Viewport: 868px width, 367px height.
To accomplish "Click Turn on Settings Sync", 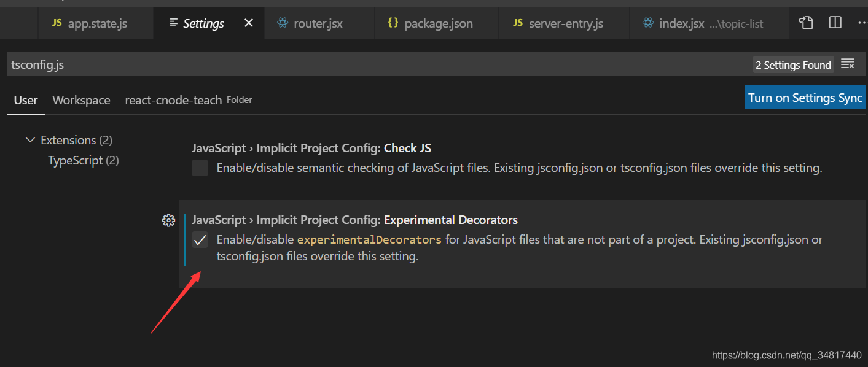I will coord(805,98).
